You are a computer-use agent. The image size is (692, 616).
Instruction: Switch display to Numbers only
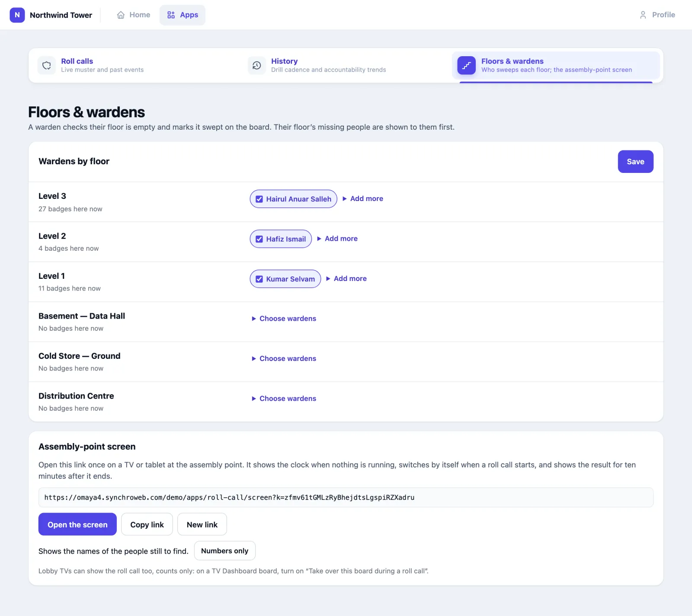coord(225,551)
